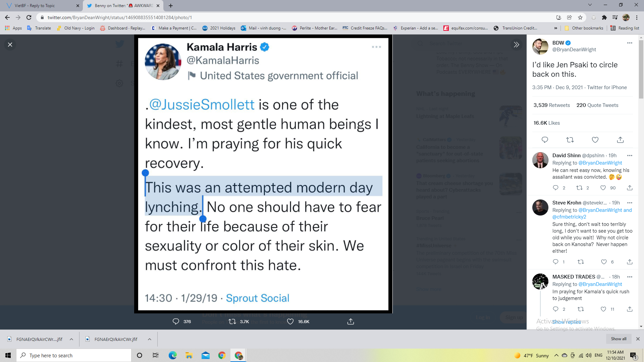The width and height of the screenshot is (644, 362).
Task: Collapse the side panel with double chevron
Action: tap(516, 45)
